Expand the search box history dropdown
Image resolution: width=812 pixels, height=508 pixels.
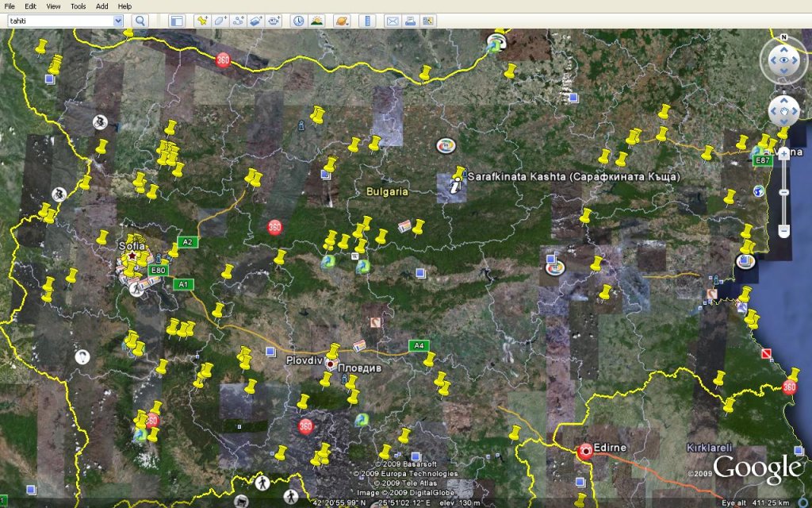pos(118,21)
